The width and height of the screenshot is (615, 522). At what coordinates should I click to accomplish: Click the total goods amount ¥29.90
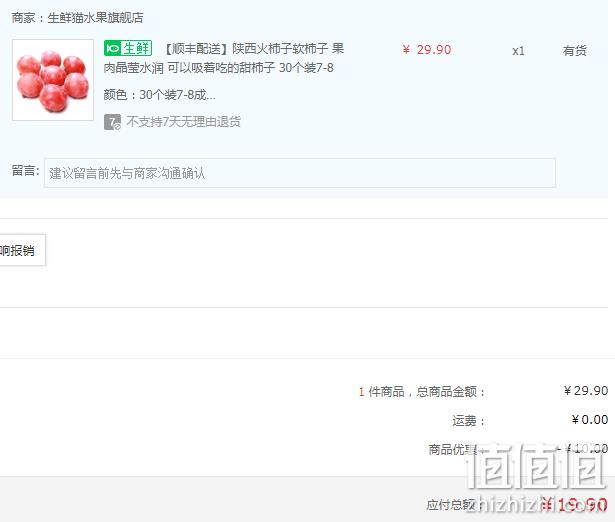pyautogui.click(x=586, y=391)
